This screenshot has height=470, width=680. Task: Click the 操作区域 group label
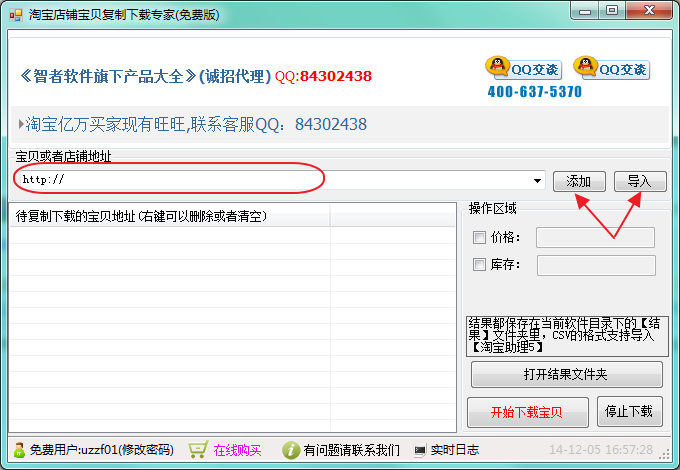(x=493, y=209)
